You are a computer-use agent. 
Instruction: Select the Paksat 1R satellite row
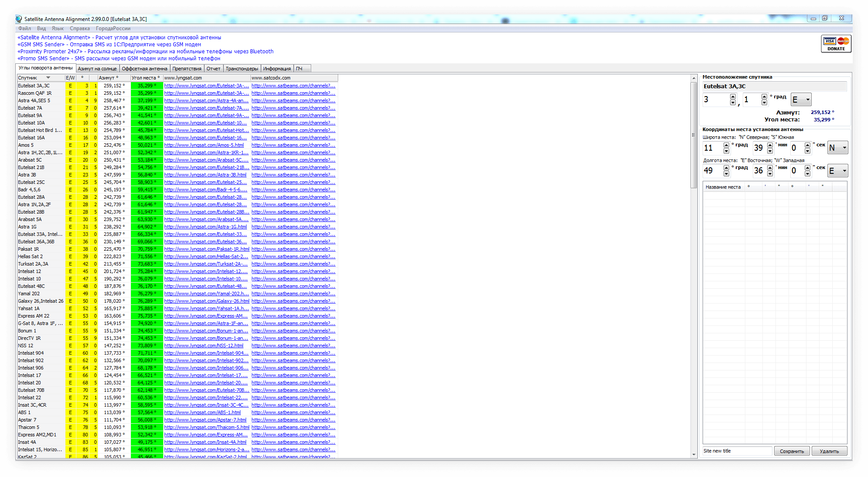pos(177,249)
